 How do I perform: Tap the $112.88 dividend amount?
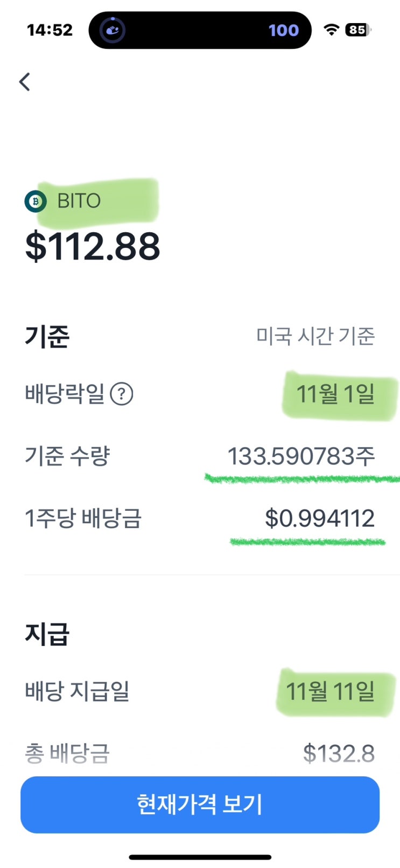click(93, 247)
